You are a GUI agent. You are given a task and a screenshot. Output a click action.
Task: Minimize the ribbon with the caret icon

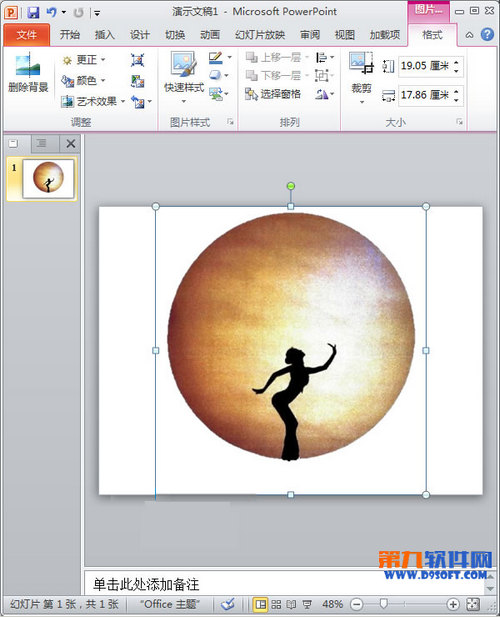[469, 35]
